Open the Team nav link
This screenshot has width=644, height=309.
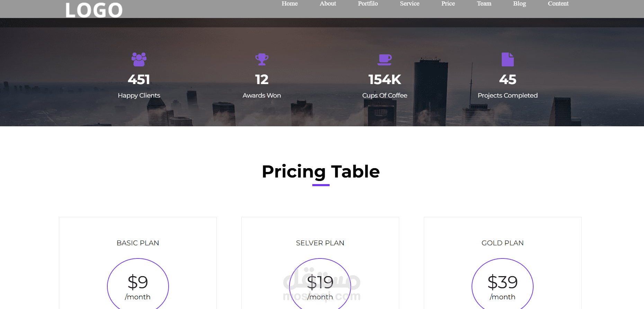coord(484,3)
